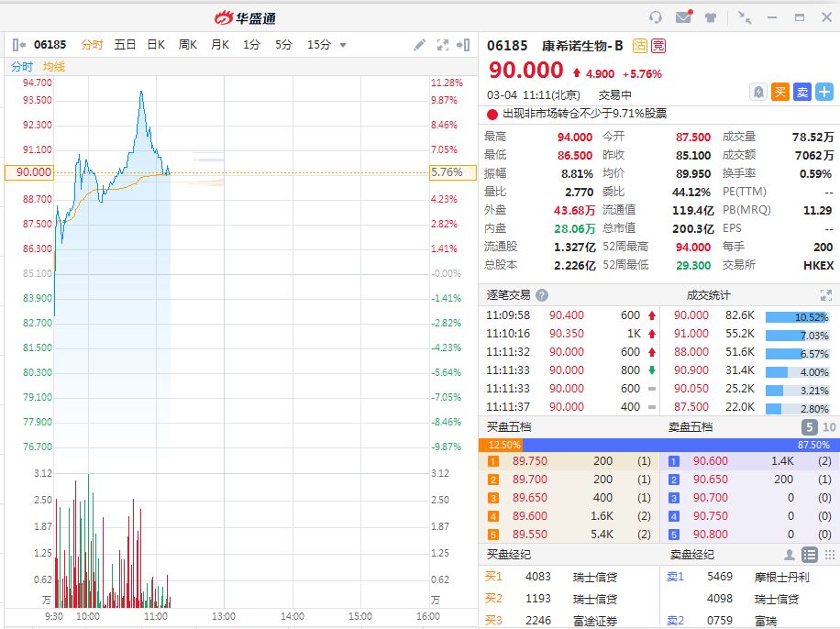Expand the trade statistics panel
Image resolution: width=840 pixels, height=629 pixels.
point(825,295)
